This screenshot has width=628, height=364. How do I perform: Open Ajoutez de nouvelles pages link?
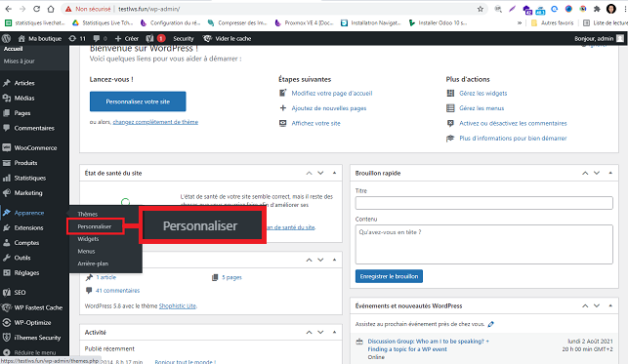[x=329, y=108]
